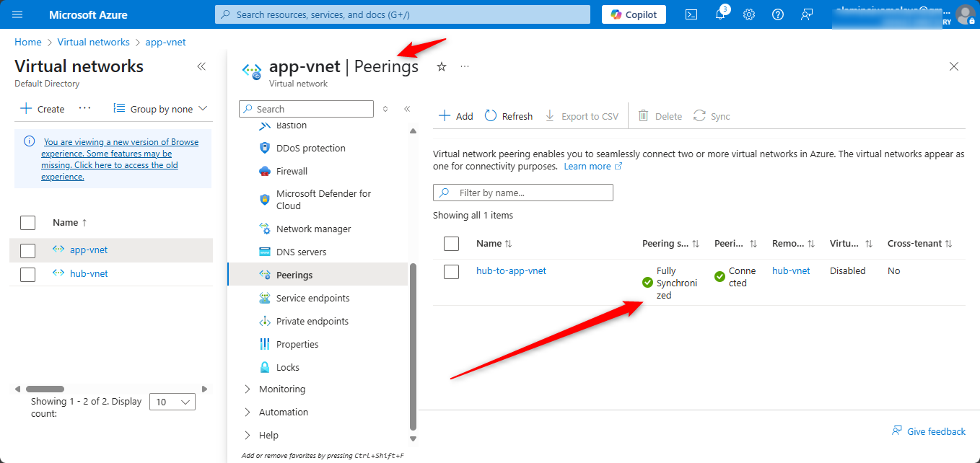This screenshot has height=463, width=980.
Task: Click the horizontal scrollbar in networks list
Action: pos(45,389)
